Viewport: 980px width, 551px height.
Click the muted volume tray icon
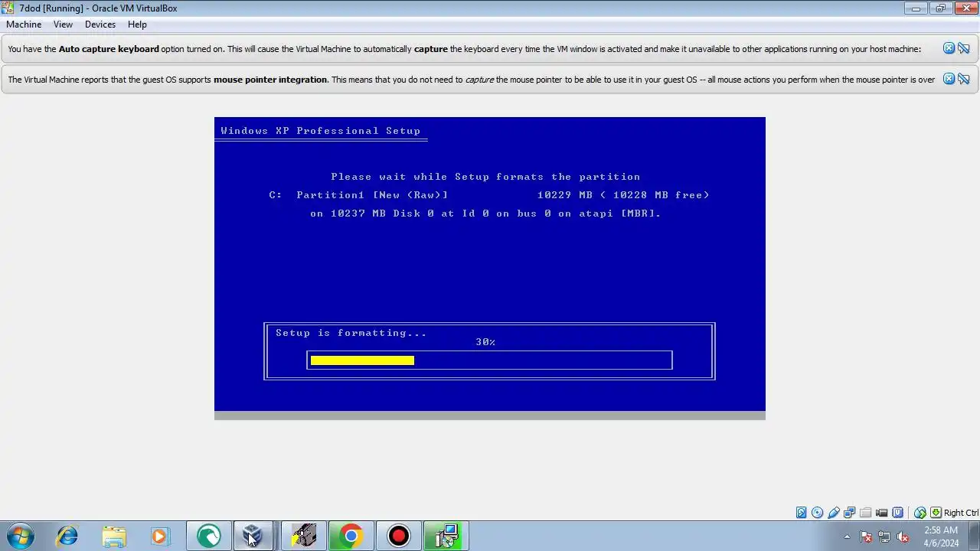pos(903,536)
